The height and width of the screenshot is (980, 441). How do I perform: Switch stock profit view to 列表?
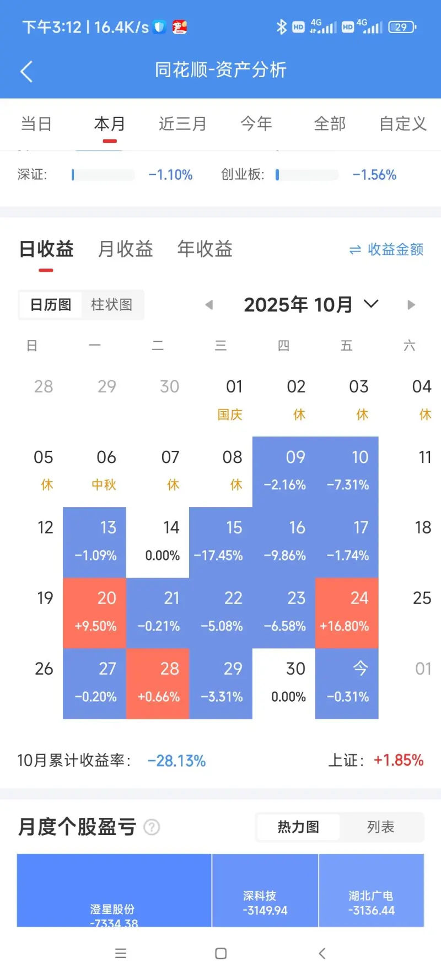380,827
